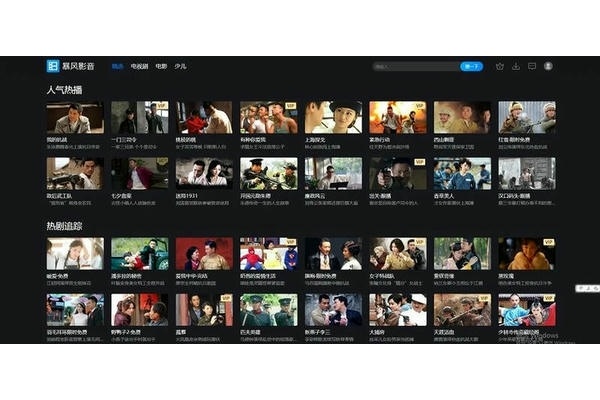
Task: Open the explosion-scene VIP thumbnail in 人气热播
Action: pyautogui.click(x=398, y=117)
